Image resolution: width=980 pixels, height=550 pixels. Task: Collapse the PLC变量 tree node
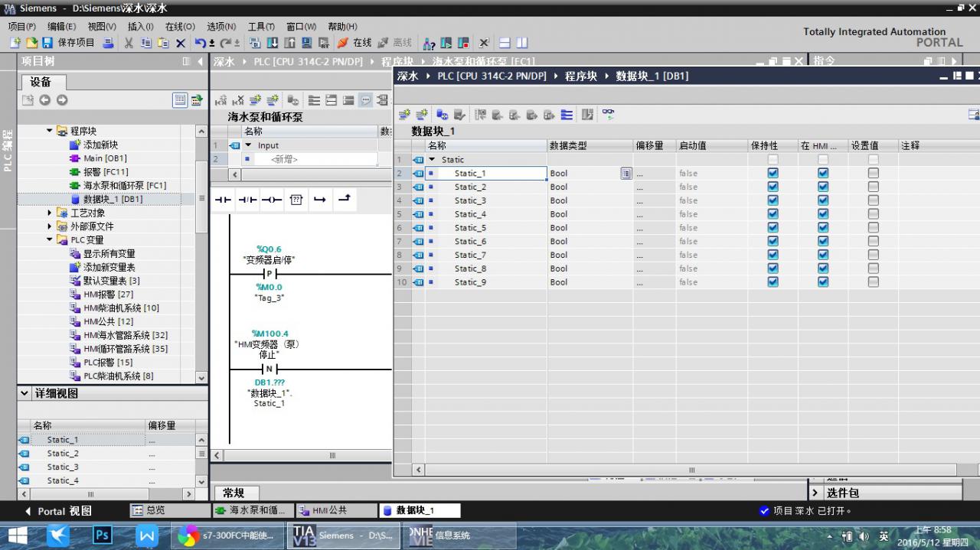[51, 240]
